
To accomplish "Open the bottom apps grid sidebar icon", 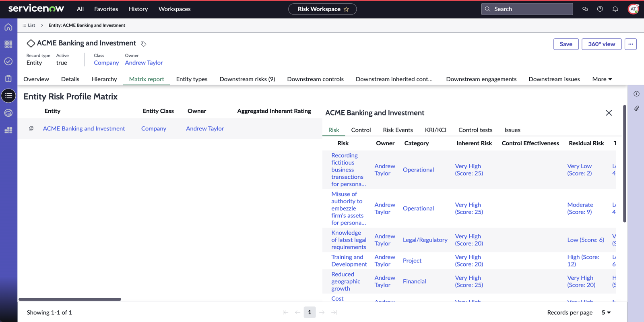I will tap(8, 130).
